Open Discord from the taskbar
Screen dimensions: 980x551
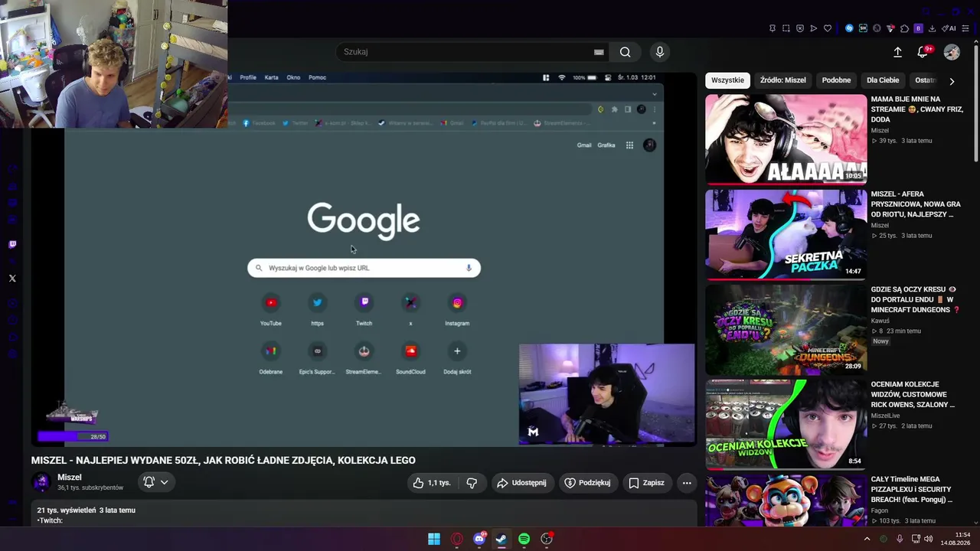coord(479,539)
